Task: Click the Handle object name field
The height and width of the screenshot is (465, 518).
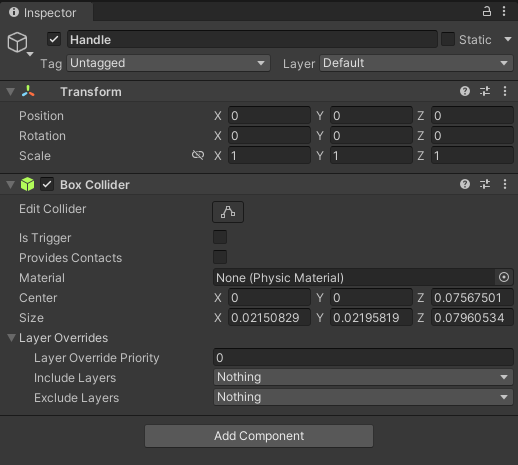Action: [x=252, y=39]
